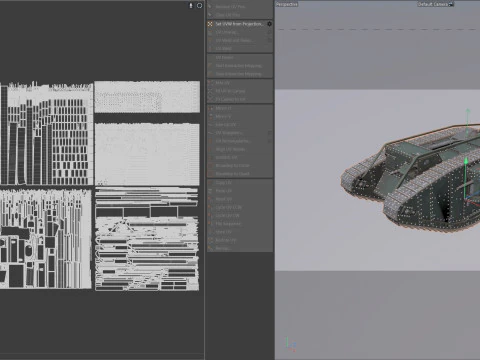
Task: Choose Bounding to Quad command
Action: pyautogui.click(x=240, y=174)
